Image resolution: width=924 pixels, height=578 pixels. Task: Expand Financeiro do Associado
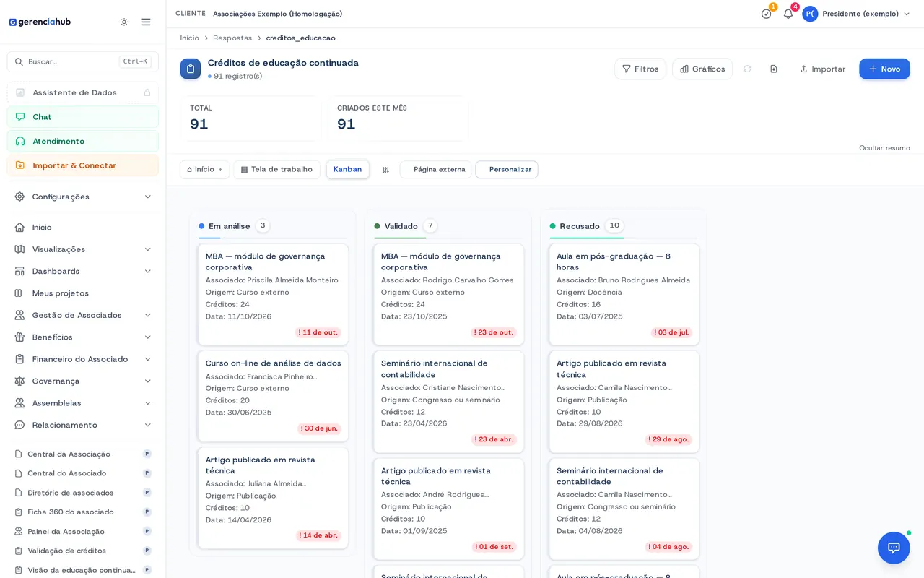point(83,359)
